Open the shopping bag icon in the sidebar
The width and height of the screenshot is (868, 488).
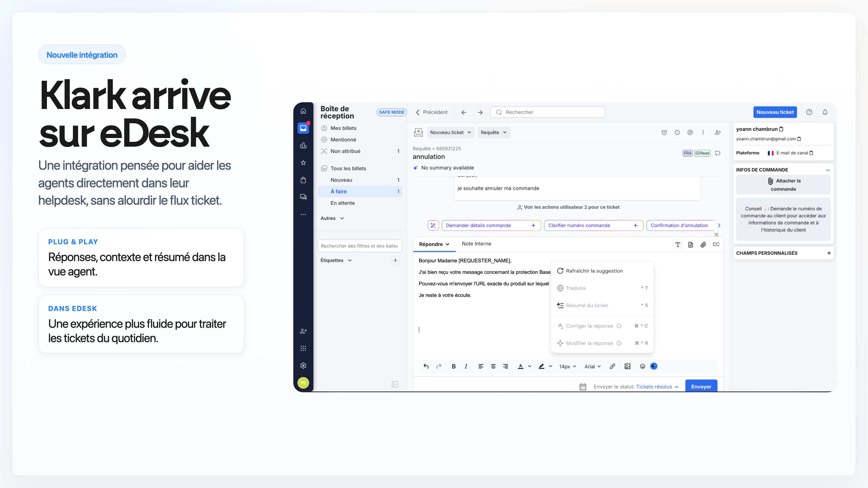tap(303, 180)
